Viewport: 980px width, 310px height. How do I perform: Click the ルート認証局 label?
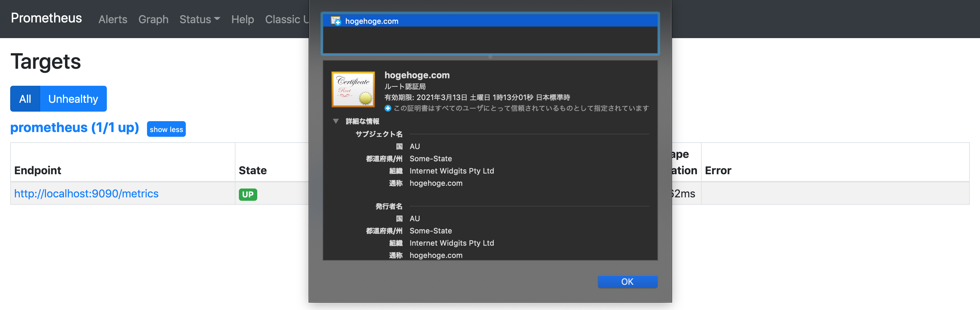click(405, 87)
